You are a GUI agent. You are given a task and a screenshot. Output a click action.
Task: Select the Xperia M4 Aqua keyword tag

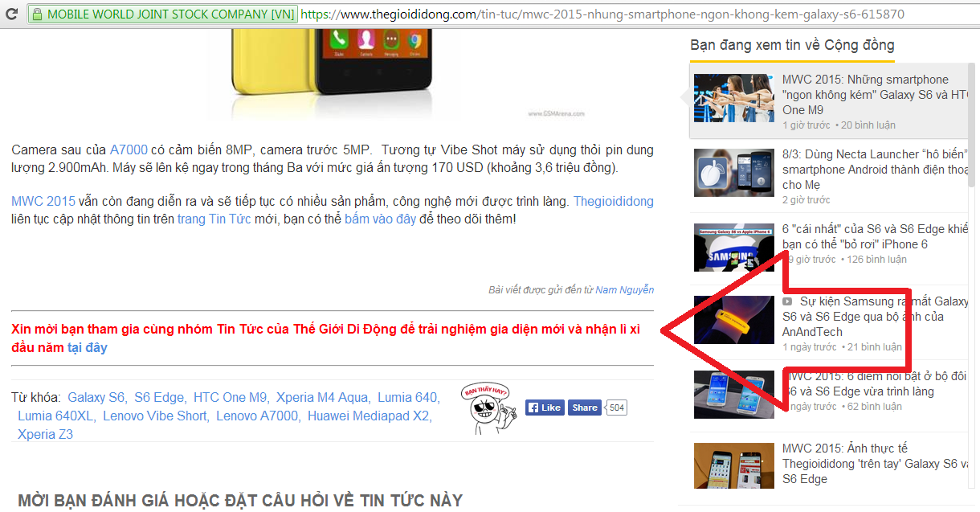point(322,397)
